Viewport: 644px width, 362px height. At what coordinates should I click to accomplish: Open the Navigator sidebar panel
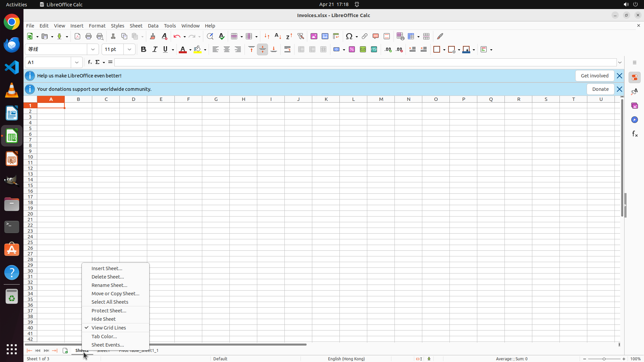[x=635, y=120]
